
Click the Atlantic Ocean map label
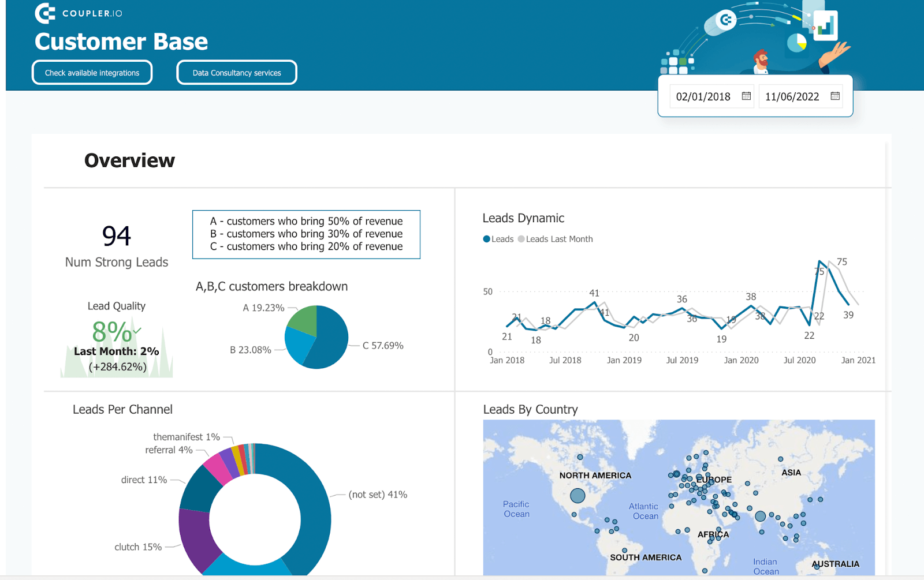pyautogui.click(x=644, y=511)
